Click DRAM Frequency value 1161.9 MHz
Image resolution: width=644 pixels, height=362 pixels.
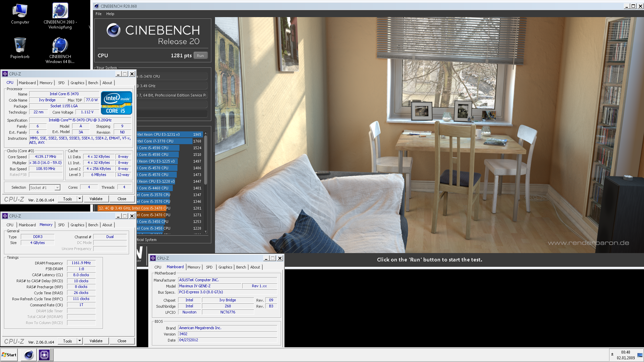81,263
